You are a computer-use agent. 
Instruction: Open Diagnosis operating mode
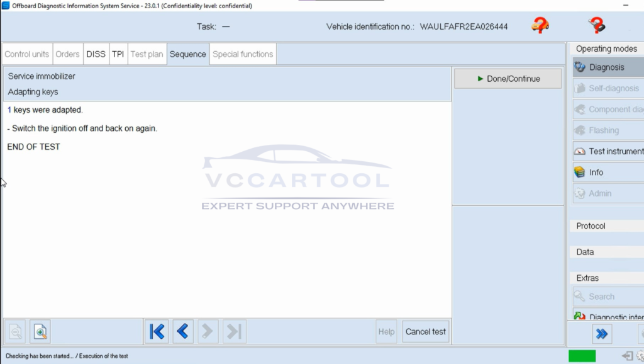coord(607,67)
